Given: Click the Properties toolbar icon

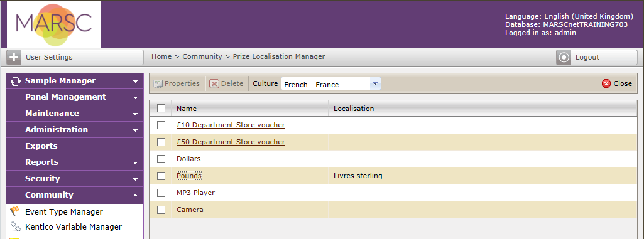Looking at the screenshot, I should [158, 83].
